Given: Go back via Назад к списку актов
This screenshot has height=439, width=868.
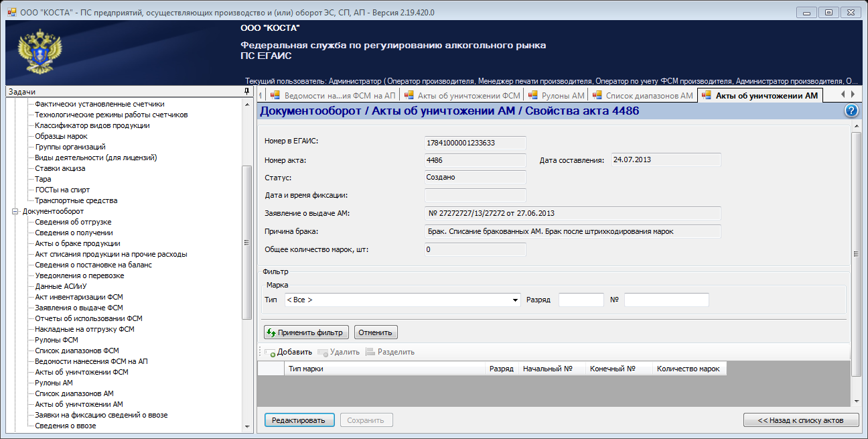Looking at the screenshot, I should (x=802, y=420).
